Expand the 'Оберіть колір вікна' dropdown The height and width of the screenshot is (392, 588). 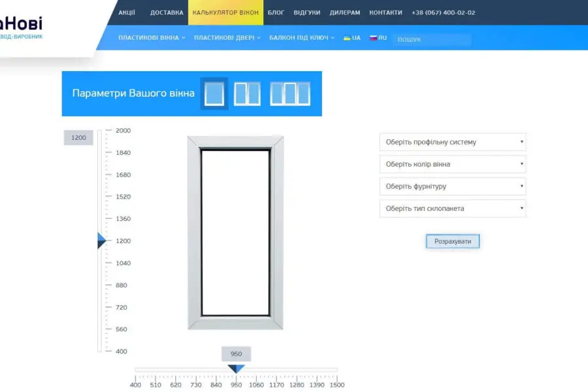click(x=452, y=165)
